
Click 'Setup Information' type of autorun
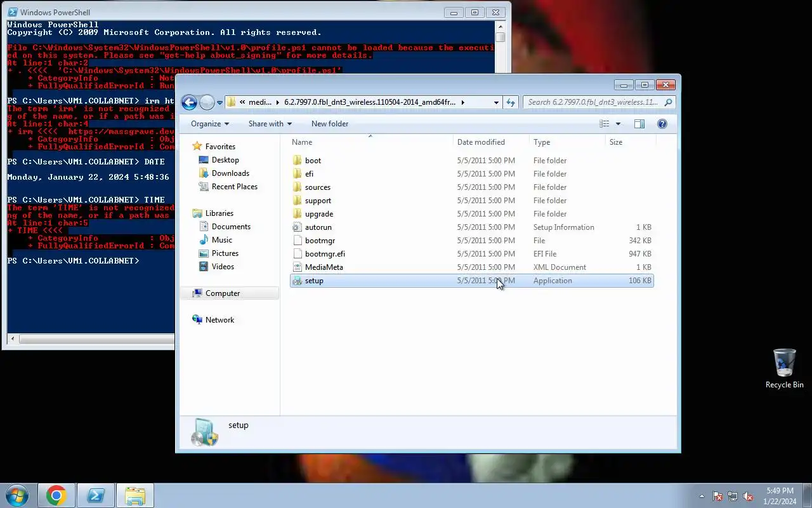[564, 227]
